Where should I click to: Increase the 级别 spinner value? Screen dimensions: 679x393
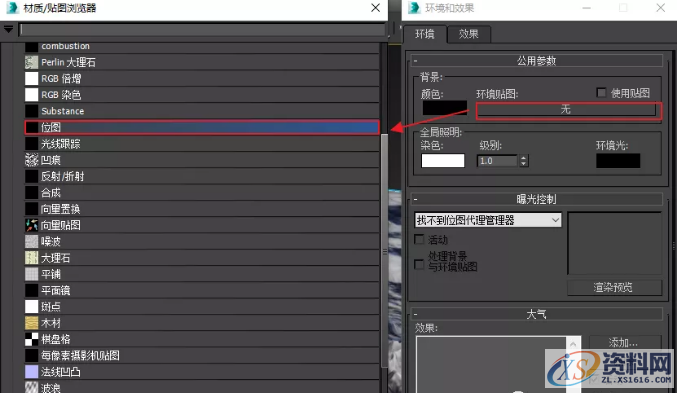pyautogui.click(x=524, y=158)
